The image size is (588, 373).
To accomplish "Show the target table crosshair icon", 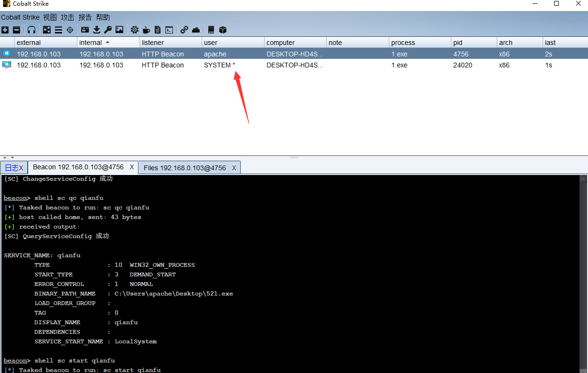I will 70,30.
